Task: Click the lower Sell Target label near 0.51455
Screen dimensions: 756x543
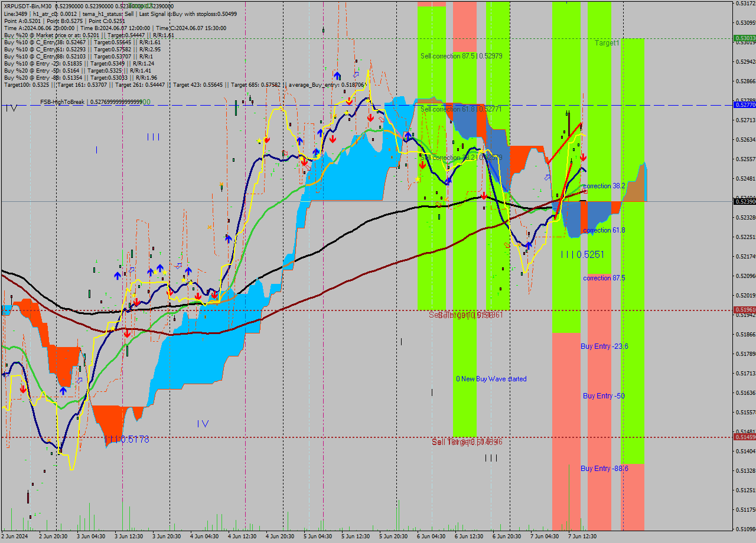Action: [467, 442]
